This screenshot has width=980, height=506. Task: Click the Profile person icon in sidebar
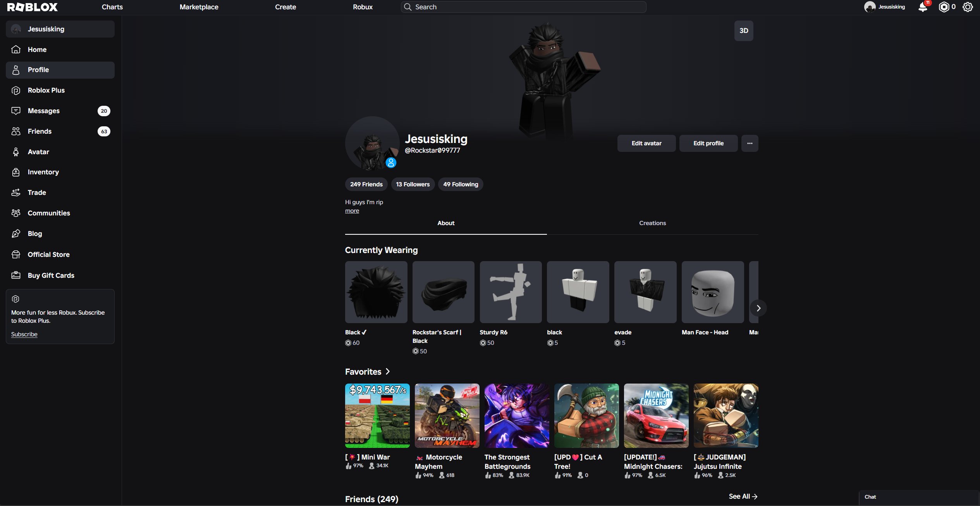point(16,70)
